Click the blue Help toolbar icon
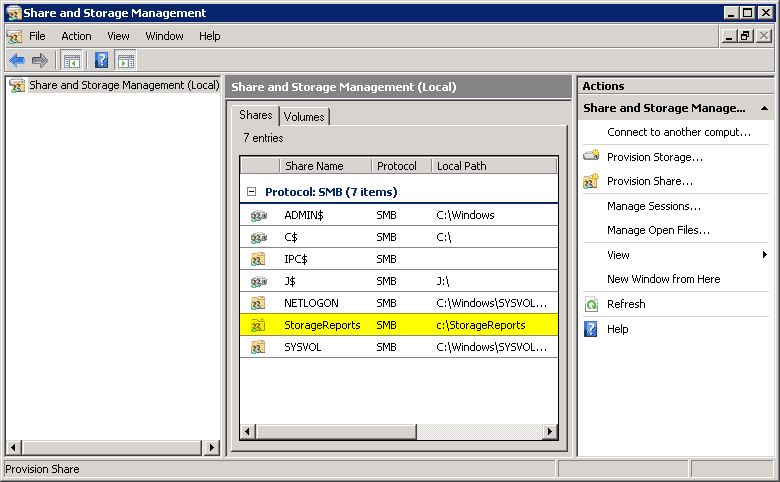The image size is (780, 482). [x=101, y=61]
